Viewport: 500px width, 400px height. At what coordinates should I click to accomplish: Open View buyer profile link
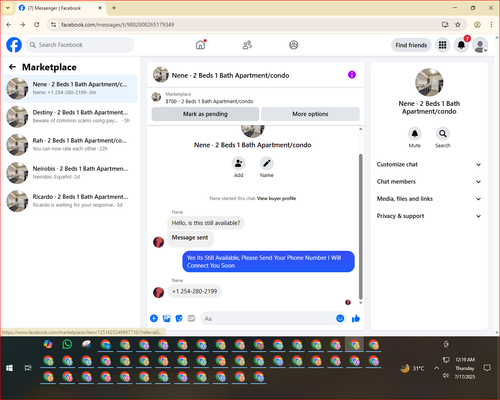(x=276, y=198)
